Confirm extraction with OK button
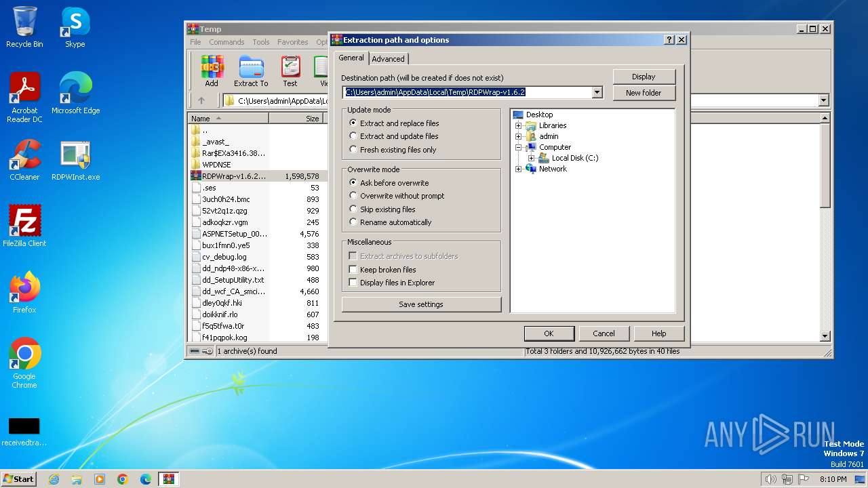This screenshot has height=488, width=868. tap(549, 333)
